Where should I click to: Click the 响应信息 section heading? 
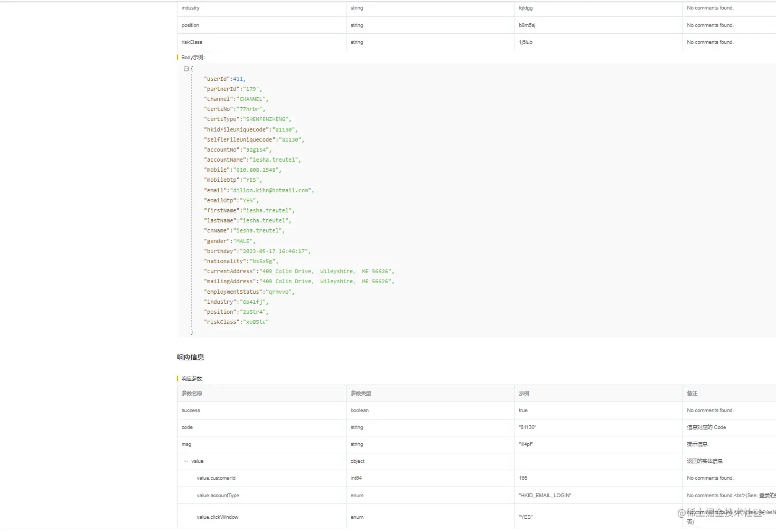190,357
